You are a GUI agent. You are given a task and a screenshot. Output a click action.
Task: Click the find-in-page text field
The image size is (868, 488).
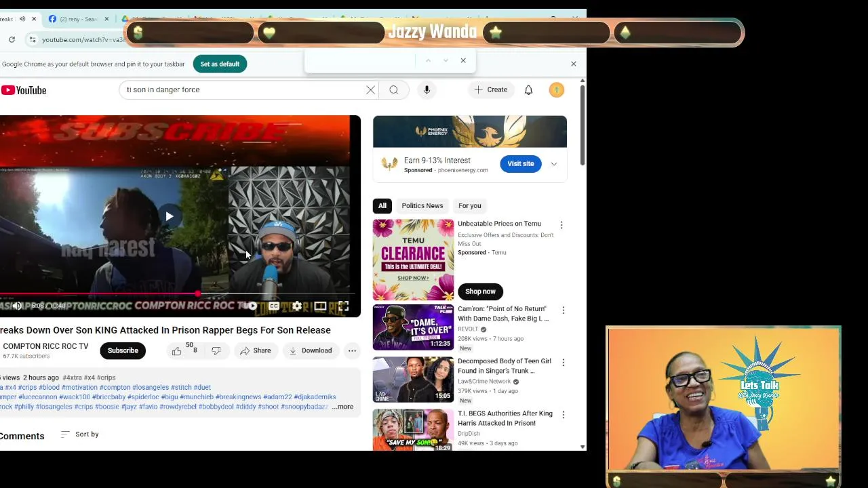pos(361,60)
